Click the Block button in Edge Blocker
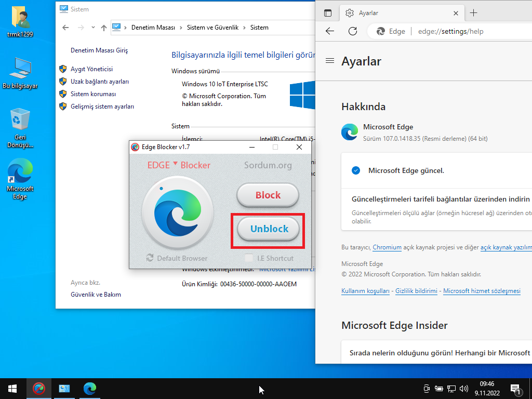The width and height of the screenshot is (532, 399). 268,195
